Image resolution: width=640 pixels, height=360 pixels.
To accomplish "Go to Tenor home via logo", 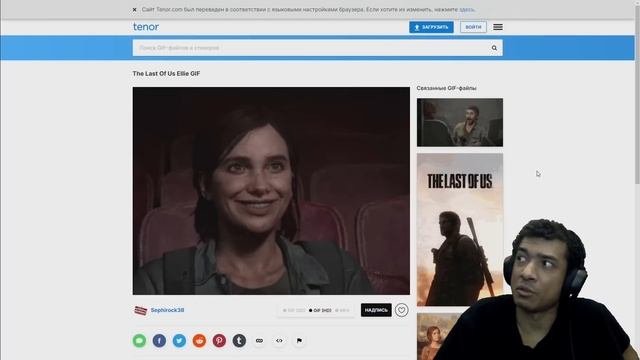I will point(146,27).
